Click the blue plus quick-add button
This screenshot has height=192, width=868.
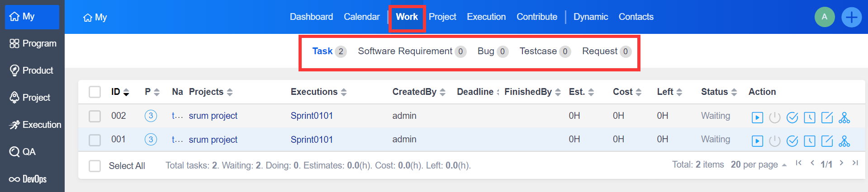851,18
